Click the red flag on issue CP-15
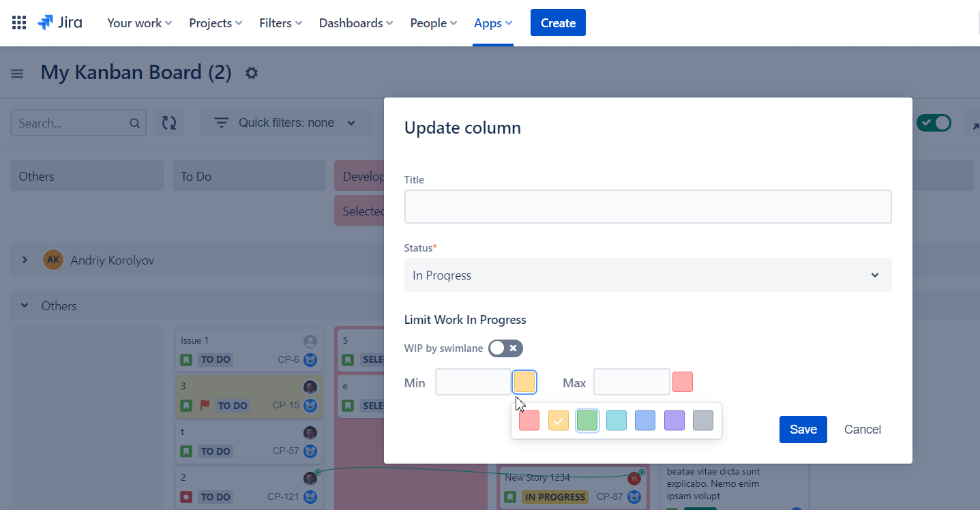The image size is (980, 510). pyautogui.click(x=205, y=406)
